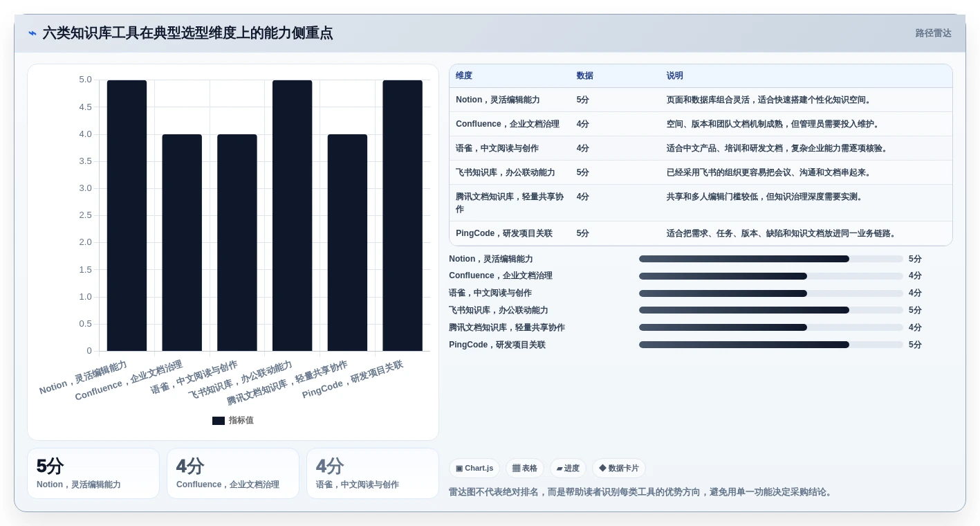The image size is (980, 526).
Task: Click the 腾讯文档知识库 progress bar
Action: pyautogui.click(x=771, y=327)
